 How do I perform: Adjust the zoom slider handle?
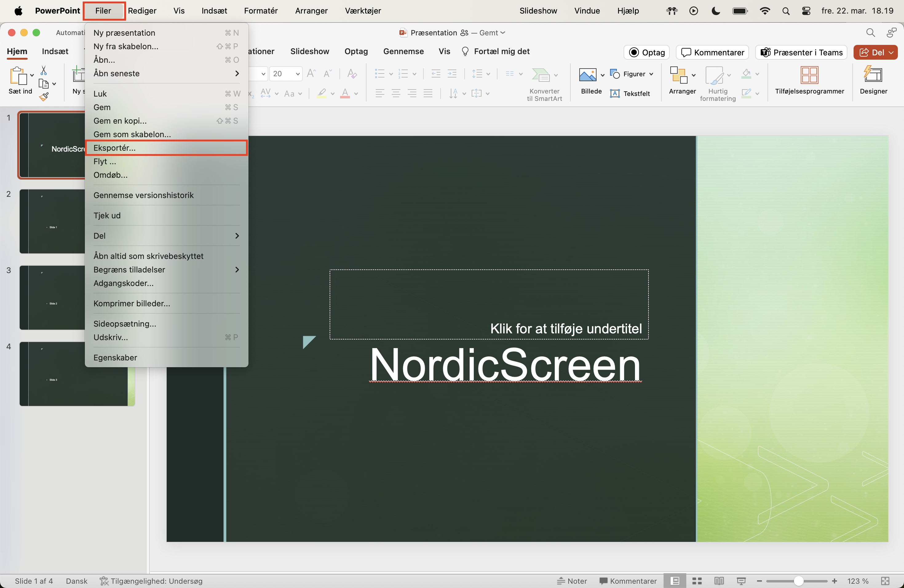point(799,581)
